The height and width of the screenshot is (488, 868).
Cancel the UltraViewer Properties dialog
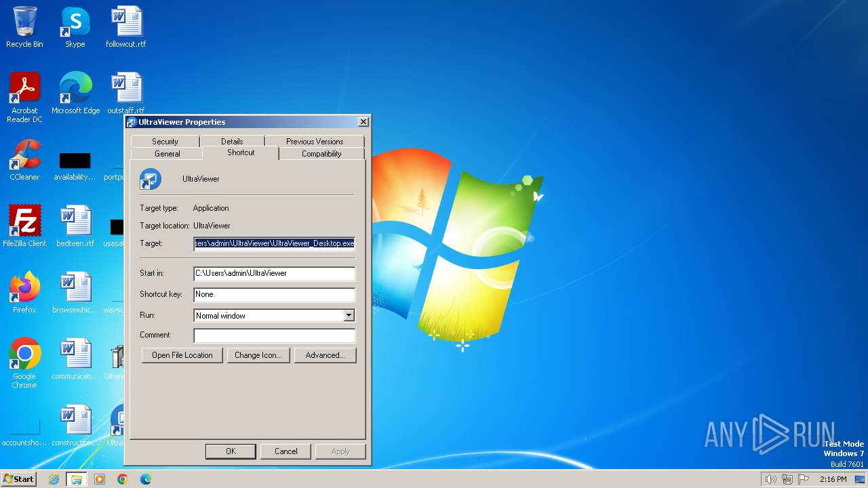tap(286, 451)
